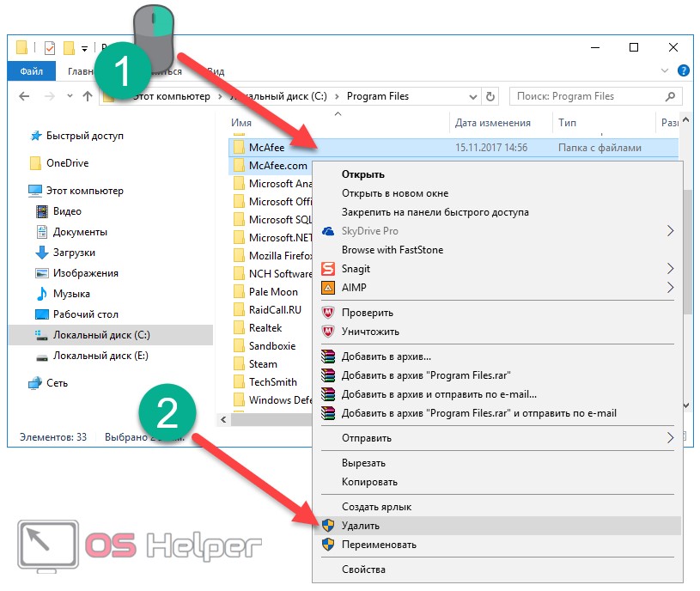This screenshot has width=700, height=591.
Task: Expand the SkyDrive Pro submenu arrow
Action: (670, 231)
